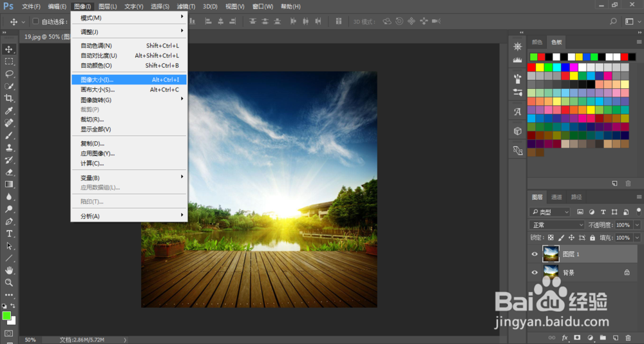Toggle the Auto-Select checkbox

tap(35, 21)
